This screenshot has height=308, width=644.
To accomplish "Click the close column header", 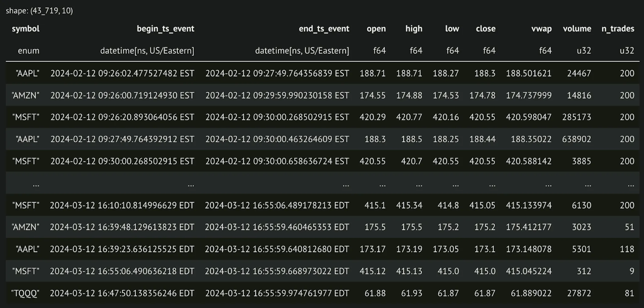I will [486, 29].
